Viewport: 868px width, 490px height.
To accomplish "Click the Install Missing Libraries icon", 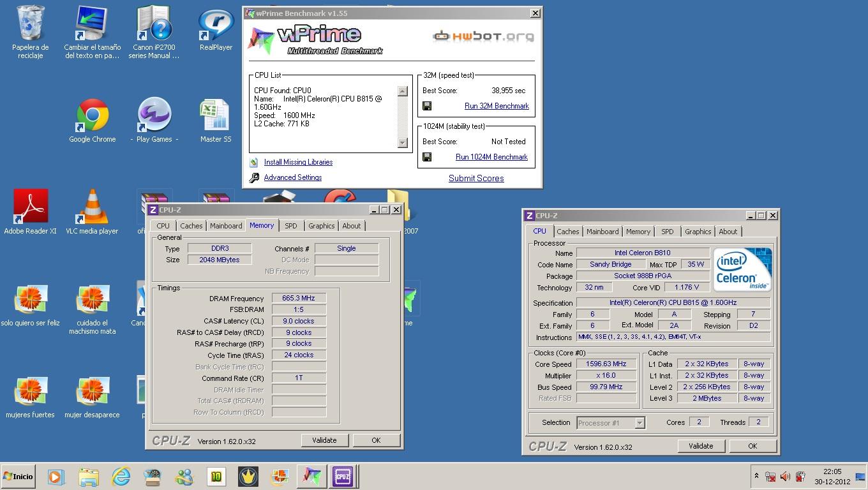I will pyautogui.click(x=253, y=163).
